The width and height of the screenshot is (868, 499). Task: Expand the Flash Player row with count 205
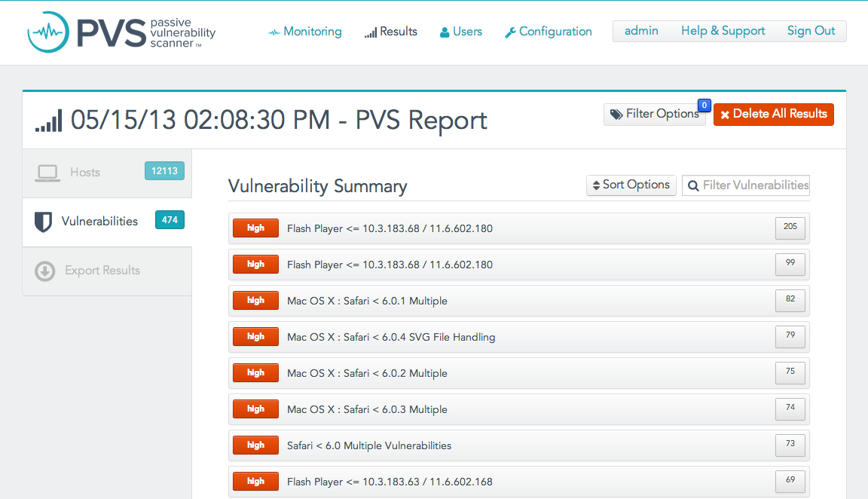(518, 228)
